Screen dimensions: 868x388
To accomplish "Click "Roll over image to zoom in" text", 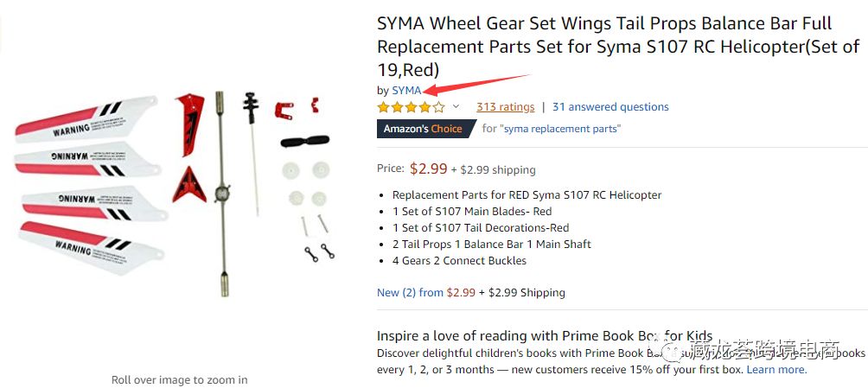I will (x=179, y=379).
